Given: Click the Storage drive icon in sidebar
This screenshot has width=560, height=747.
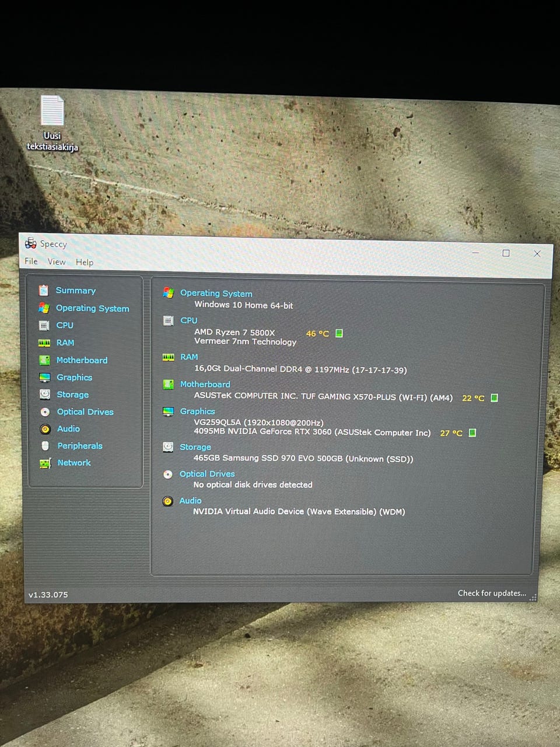Looking at the screenshot, I should coord(45,395).
